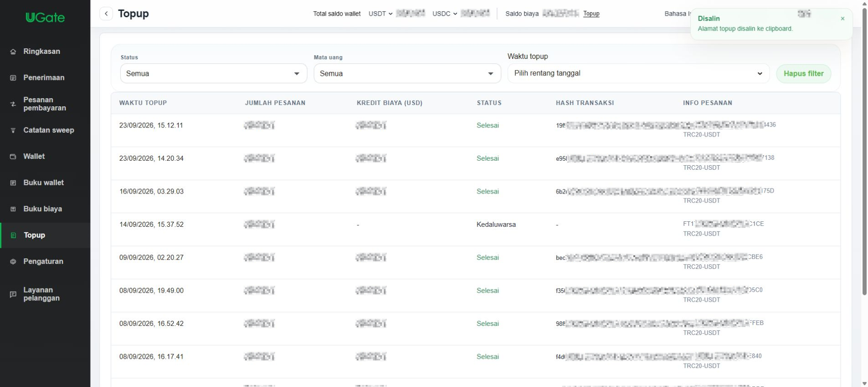Click the 16/09/2026, 03.29.03 timestamp
868x387 pixels.
(151, 191)
